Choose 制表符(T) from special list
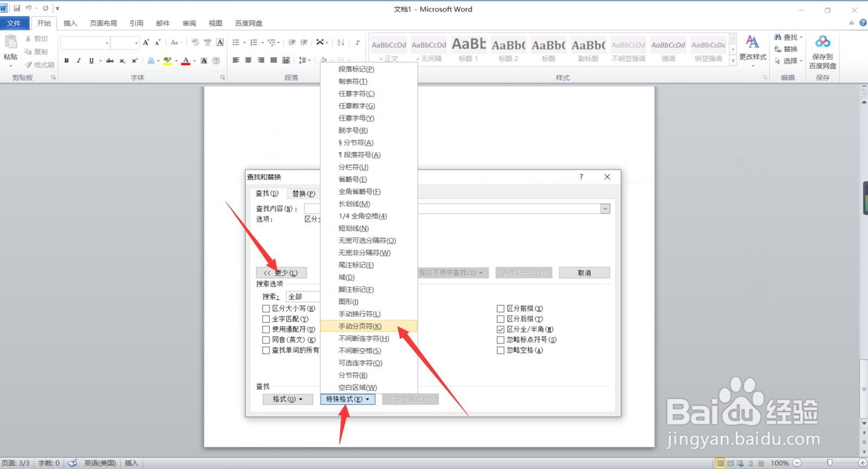Viewport: 868px width, 469px height. tap(369, 82)
